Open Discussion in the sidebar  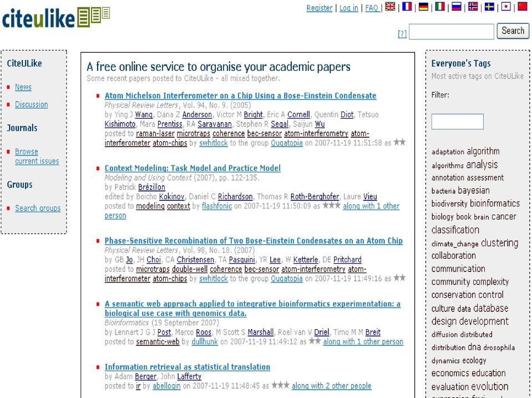point(31,104)
